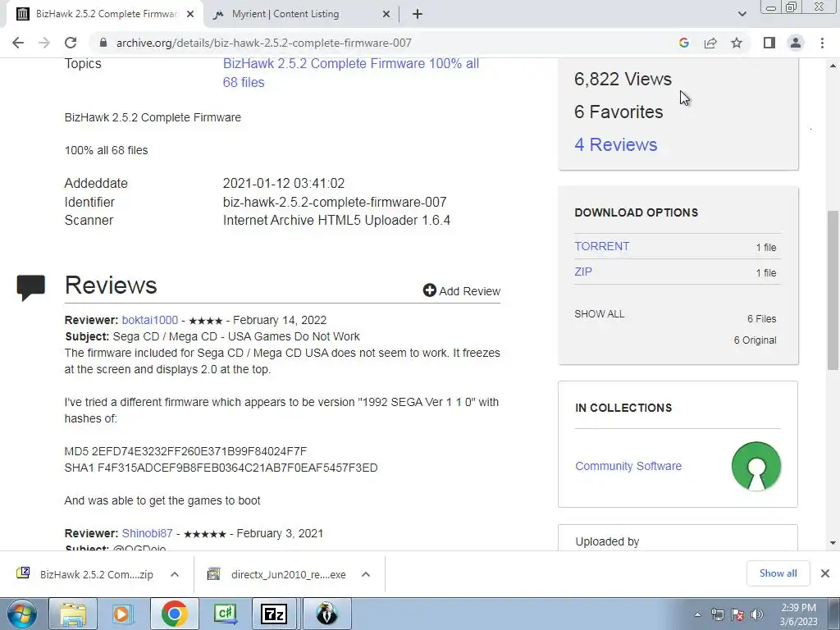The height and width of the screenshot is (630, 840).
Task: Open the 4 Reviews link
Action: pyautogui.click(x=615, y=144)
